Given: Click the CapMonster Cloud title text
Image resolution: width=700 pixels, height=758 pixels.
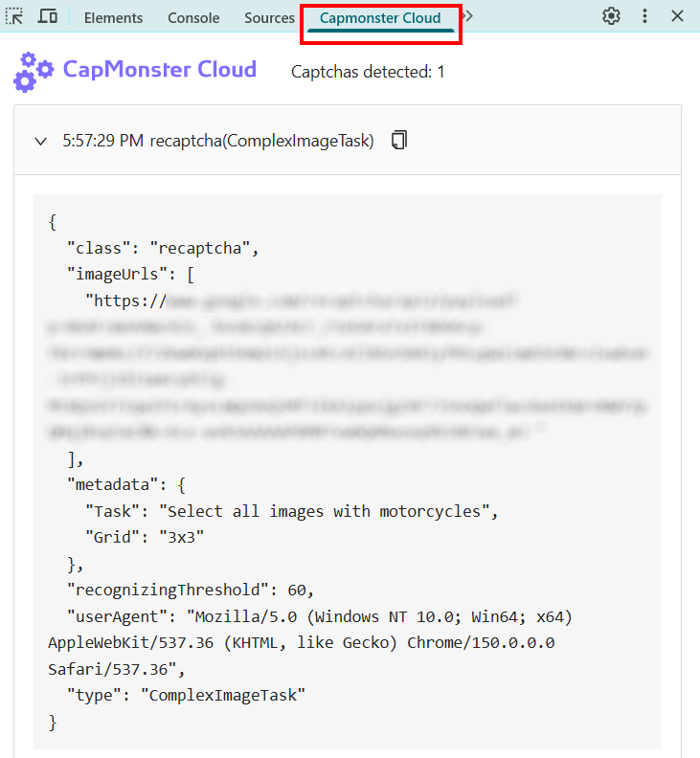Looking at the screenshot, I should [160, 69].
